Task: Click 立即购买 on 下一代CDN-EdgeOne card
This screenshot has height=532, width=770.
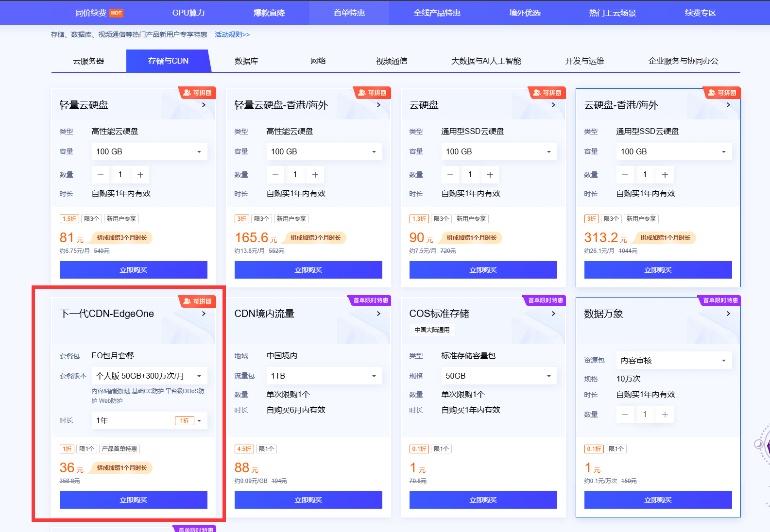Action: click(x=134, y=500)
